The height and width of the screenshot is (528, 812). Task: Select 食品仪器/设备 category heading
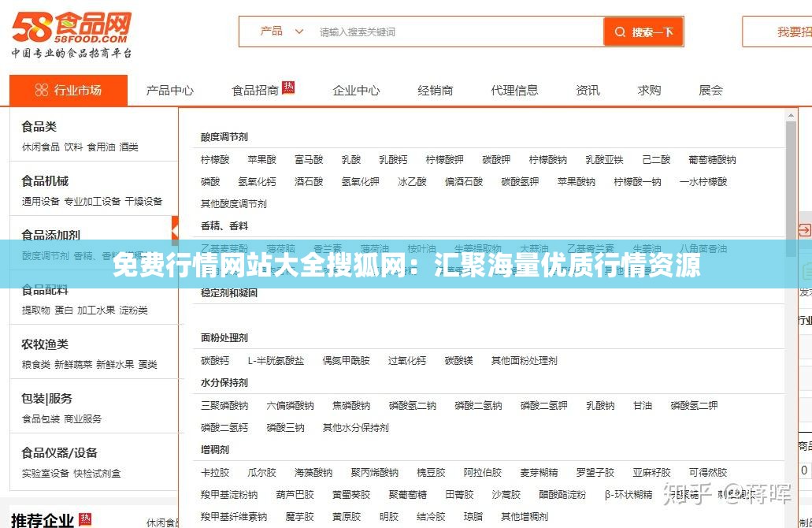pyautogui.click(x=59, y=453)
